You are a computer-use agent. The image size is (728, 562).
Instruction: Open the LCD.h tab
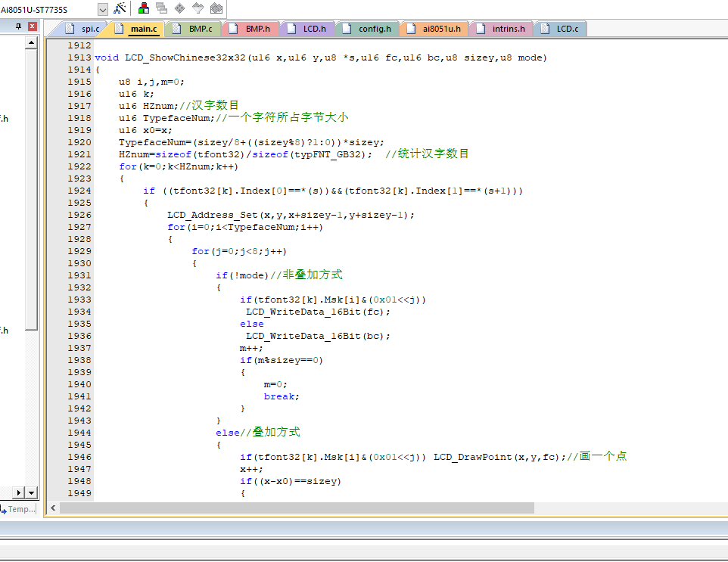click(307, 29)
